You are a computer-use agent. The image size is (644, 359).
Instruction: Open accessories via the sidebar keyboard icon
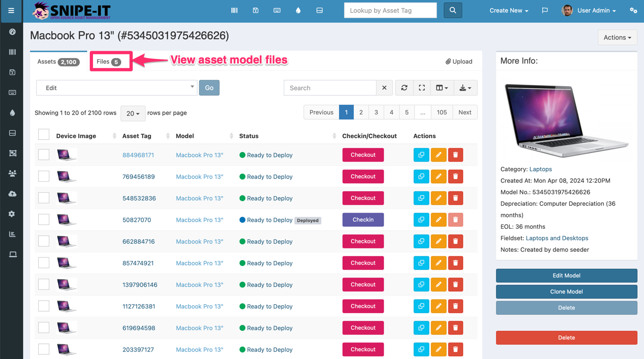12,93
